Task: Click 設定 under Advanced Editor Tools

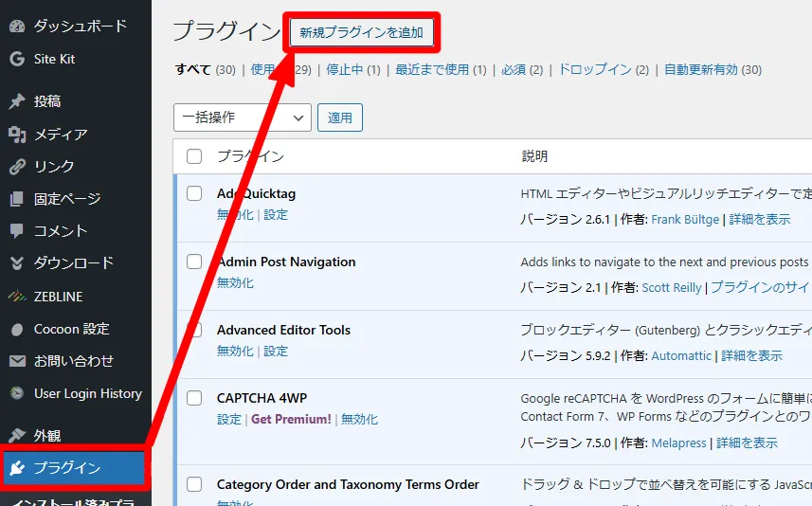Action: [x=276, y=352]
